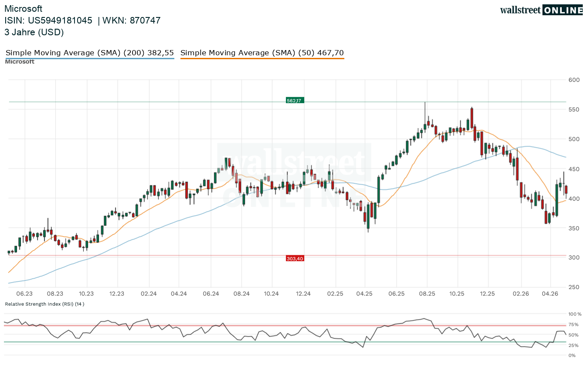Click the wallstreet ONLINE logo

pos(541,10)
